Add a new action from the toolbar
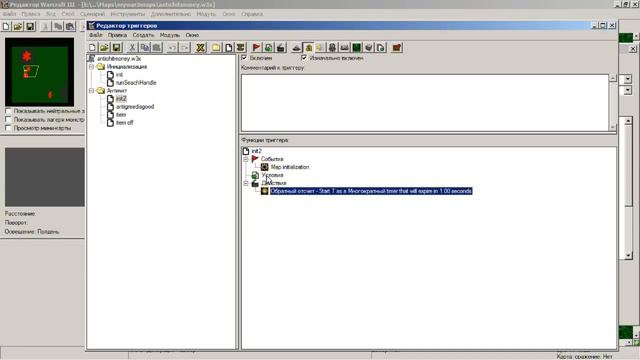 (x=280, y=48)
